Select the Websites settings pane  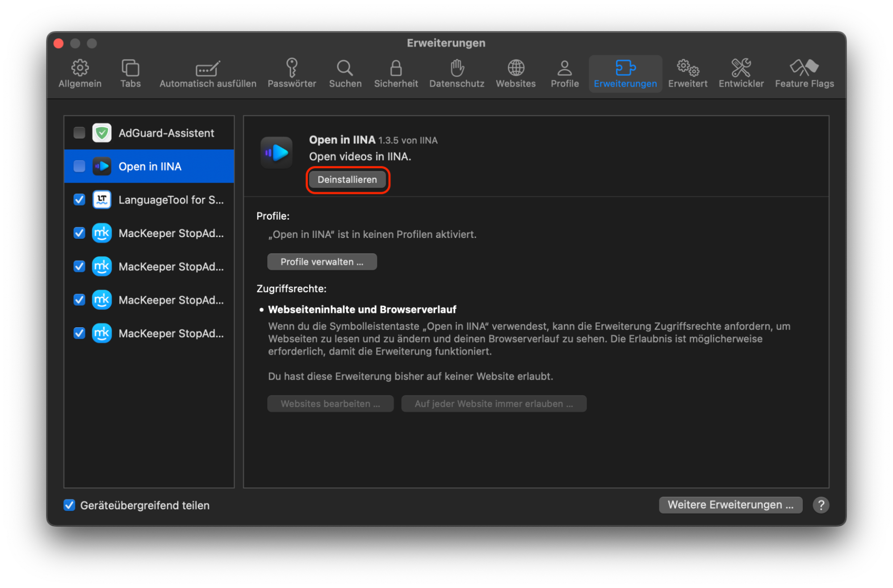(516, 73)
